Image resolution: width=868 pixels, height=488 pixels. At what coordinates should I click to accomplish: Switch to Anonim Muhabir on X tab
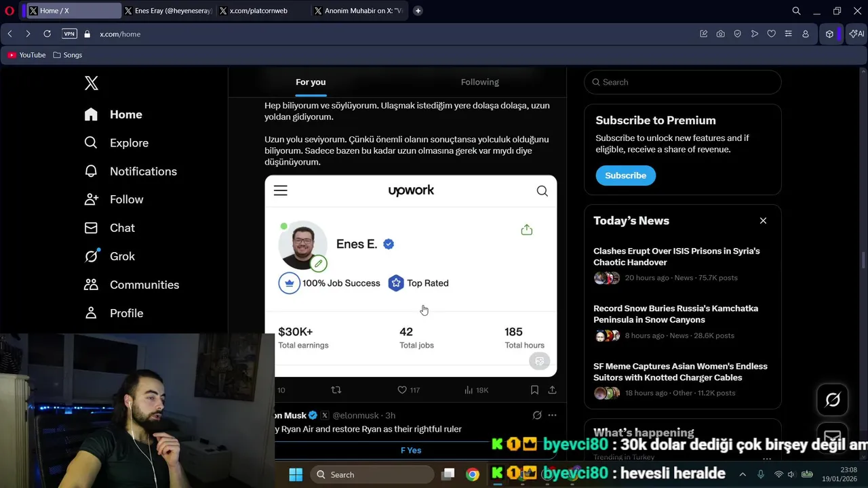(359, 11)
